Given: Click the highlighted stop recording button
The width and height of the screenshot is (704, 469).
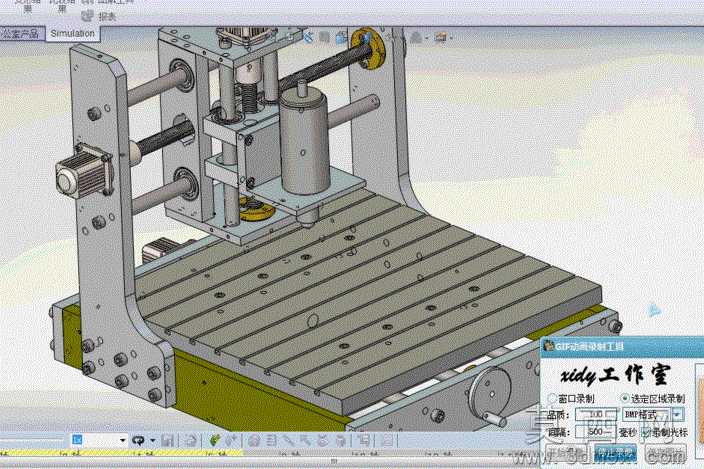Looking at the screenshot, I should coord(616,453).
